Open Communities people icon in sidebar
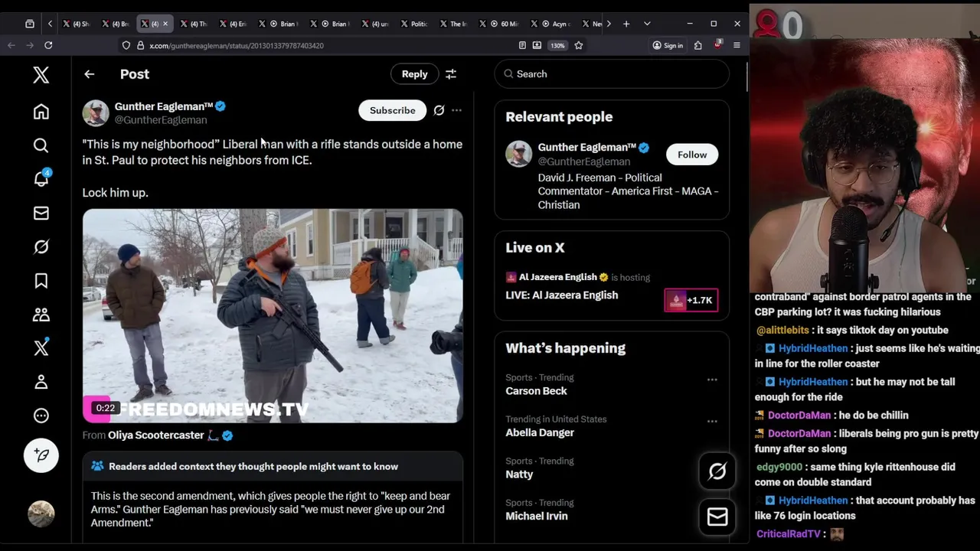Viewport: 980px width, 551px height. coord(41,315)
